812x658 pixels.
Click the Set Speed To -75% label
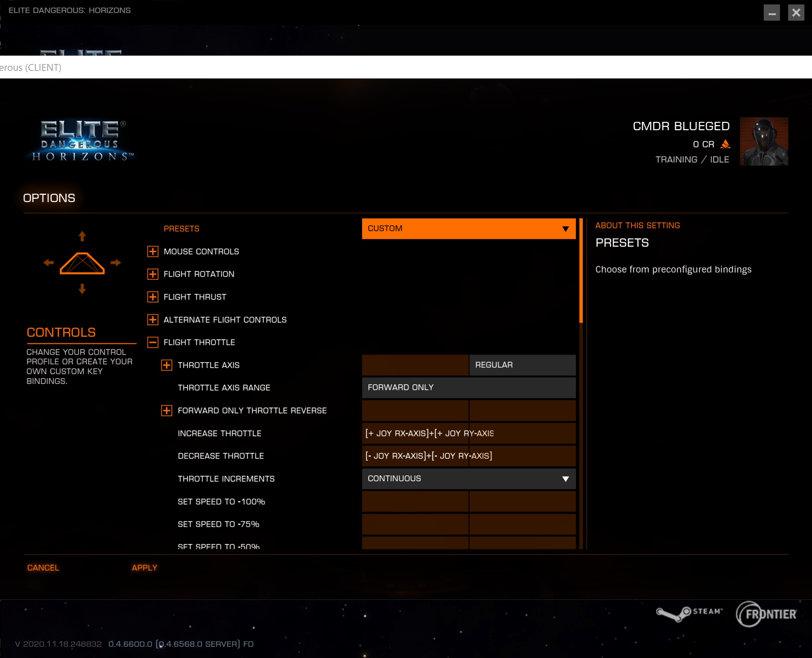click(218, 524)
